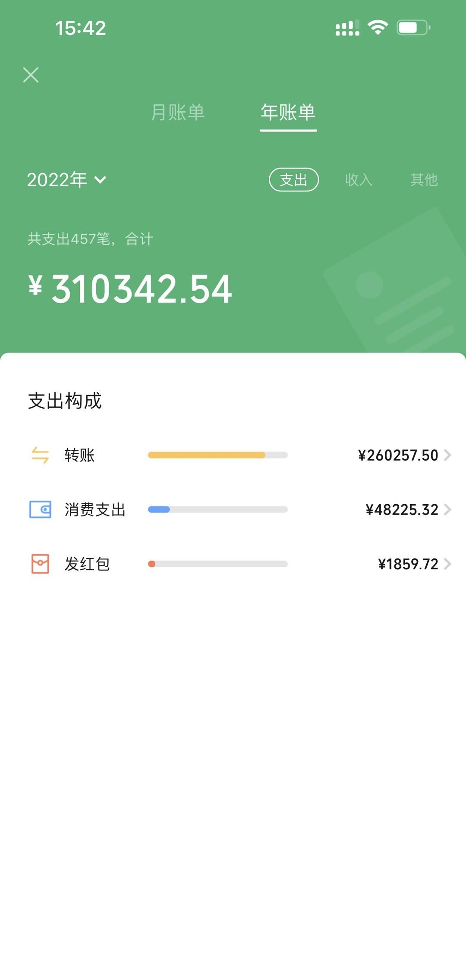This screenshot has width=466, height=980.
Task: Expand 转账 details via its chevron
Action: point(447,455)
